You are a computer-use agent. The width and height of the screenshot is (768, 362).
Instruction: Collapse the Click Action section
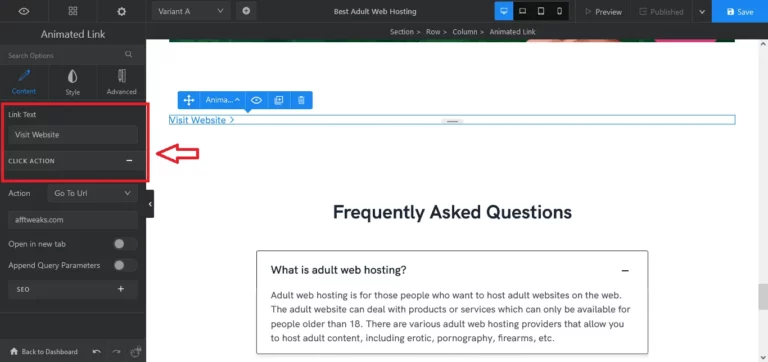(129, 161)
